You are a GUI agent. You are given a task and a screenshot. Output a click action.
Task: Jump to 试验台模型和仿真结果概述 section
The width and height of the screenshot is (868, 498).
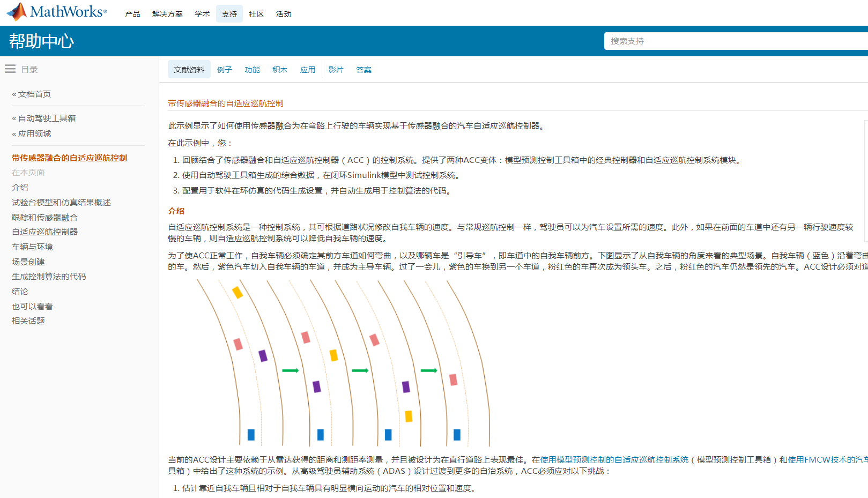pos(61,203)
